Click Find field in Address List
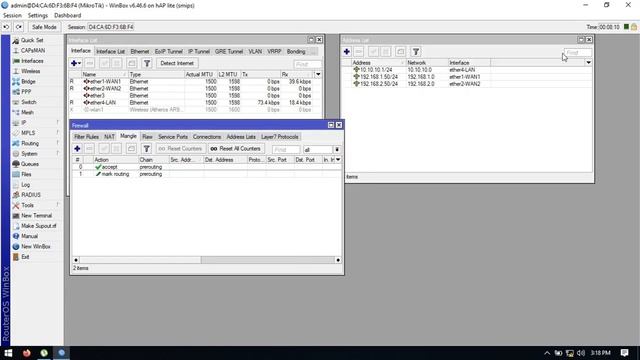The image size is (640, 360). (578, 53)
